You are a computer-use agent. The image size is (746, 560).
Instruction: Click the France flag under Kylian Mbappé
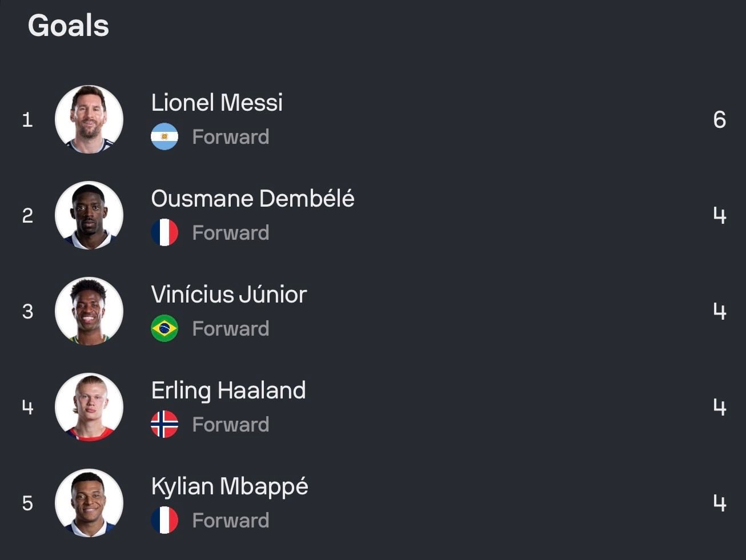(165, 520)
